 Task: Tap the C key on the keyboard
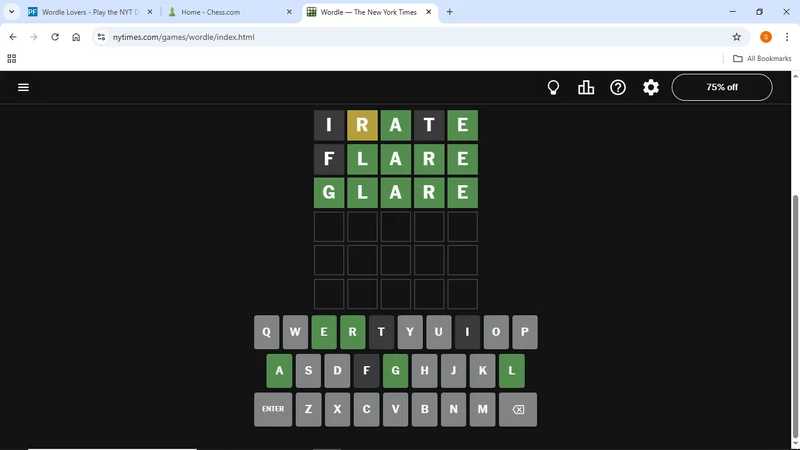366,409
